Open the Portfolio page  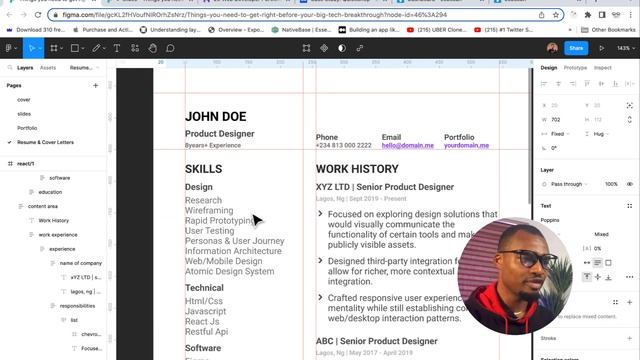[x=27, y=128]
